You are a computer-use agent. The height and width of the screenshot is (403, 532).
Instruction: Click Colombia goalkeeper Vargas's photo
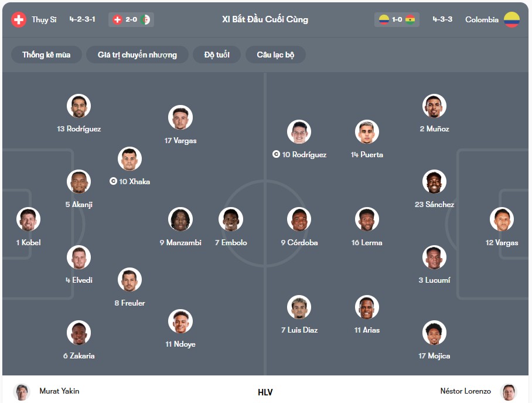[x=502, y=219]
